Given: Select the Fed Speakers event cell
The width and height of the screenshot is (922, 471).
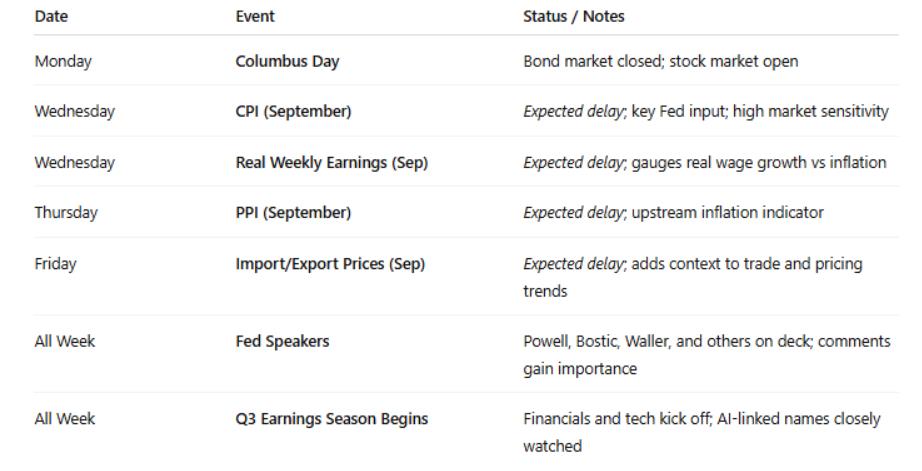Looking at the screenshot, I should 282,342.
